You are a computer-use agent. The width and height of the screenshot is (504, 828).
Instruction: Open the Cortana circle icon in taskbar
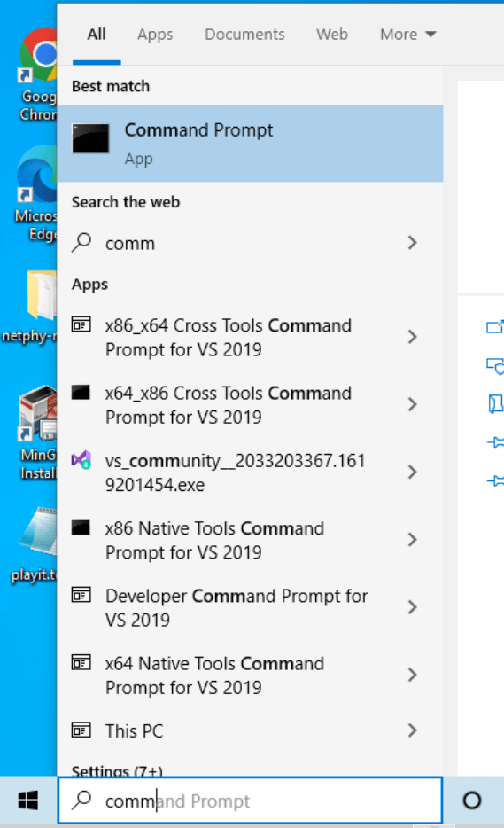472,801
